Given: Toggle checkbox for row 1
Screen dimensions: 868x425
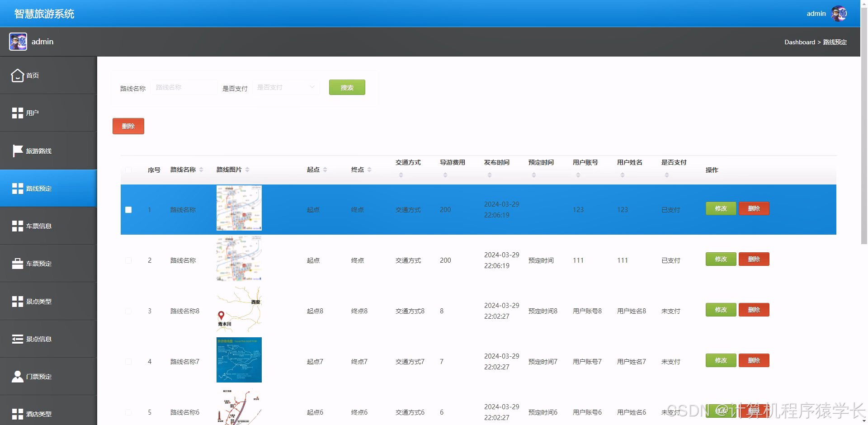Looking at the screenshot, I should [128, 210].
